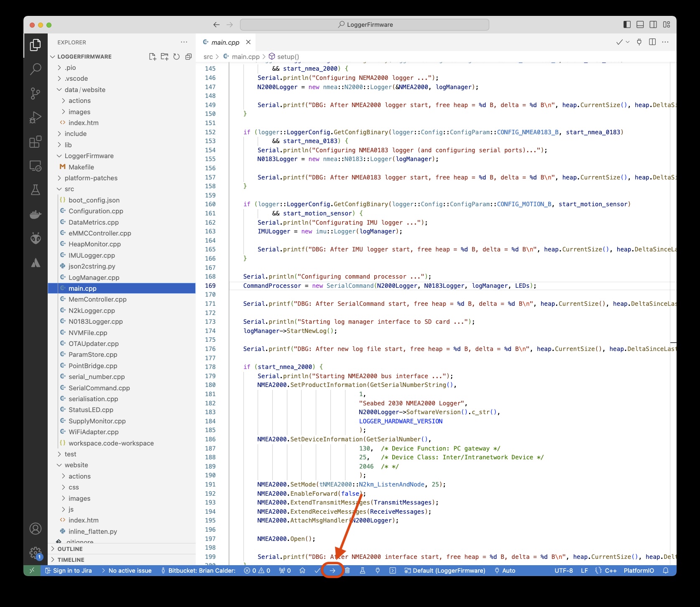The width and height of the screenshot is (700, 607).
Task: Click PlatformIO Upload arrow in status bar
Action: coord(333,571)
